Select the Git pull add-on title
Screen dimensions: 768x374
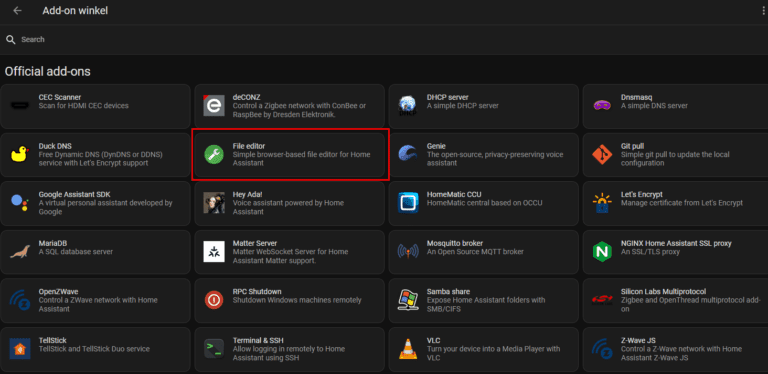pyautogui.click(x=632, y=146)
